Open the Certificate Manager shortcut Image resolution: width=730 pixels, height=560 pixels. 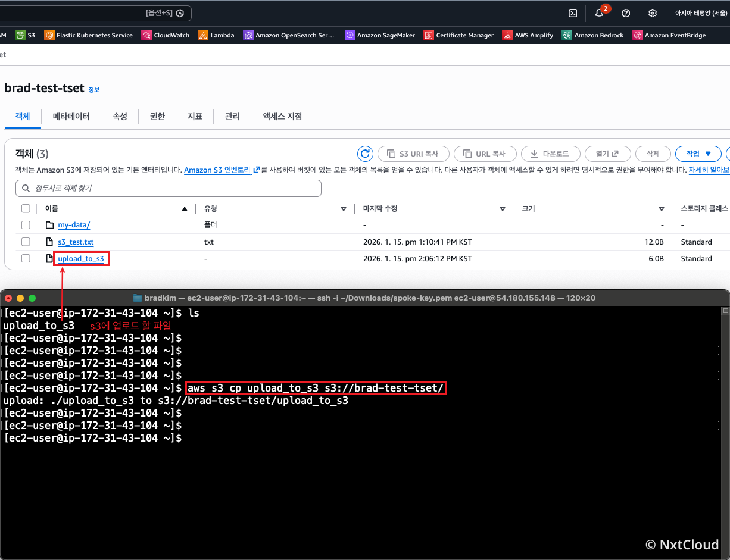(x=458, y=35)
